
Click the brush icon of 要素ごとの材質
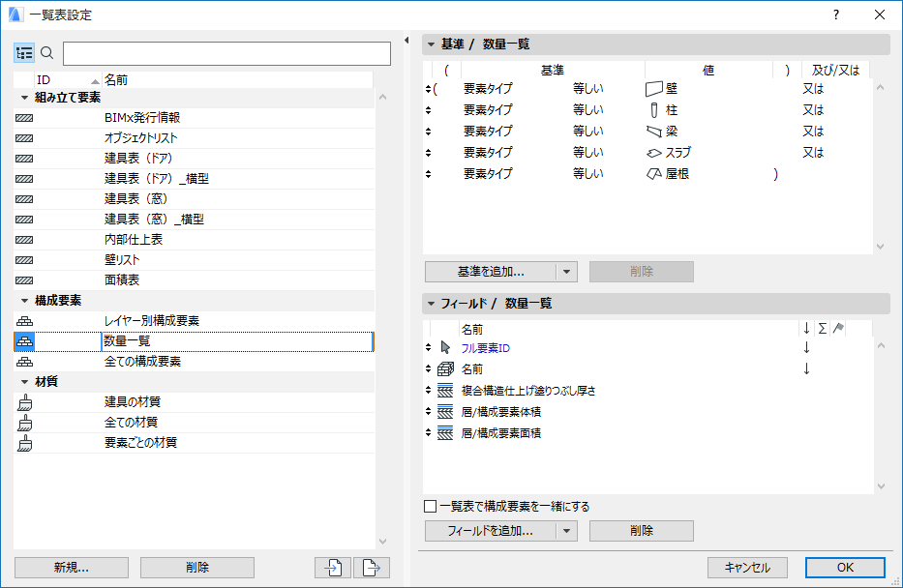tap(25, 443)
